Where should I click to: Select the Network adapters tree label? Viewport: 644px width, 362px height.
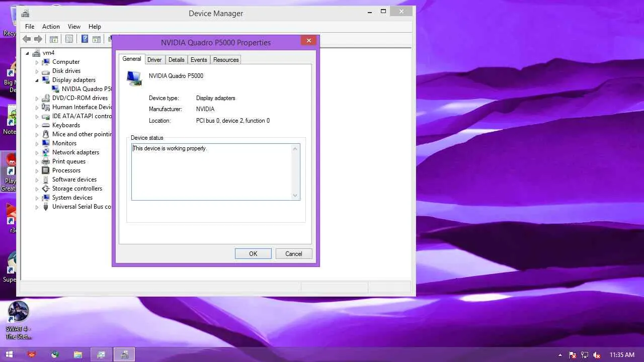[x=75, y=152]
